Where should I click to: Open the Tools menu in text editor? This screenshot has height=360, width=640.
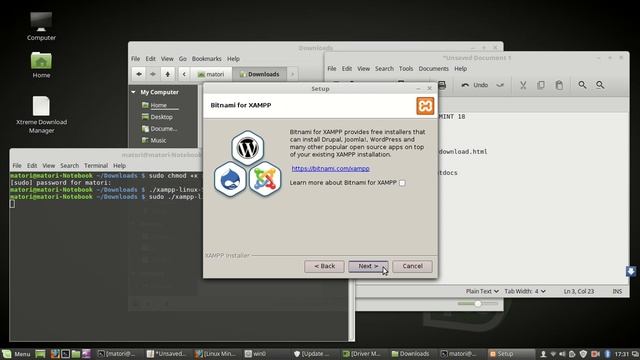(x=406, y=69)
